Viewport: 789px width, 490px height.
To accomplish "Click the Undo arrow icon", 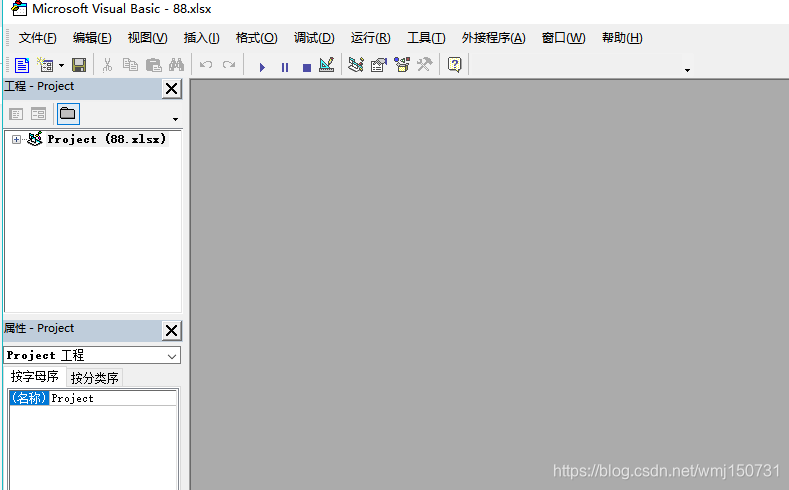I will tap(206, 65).
